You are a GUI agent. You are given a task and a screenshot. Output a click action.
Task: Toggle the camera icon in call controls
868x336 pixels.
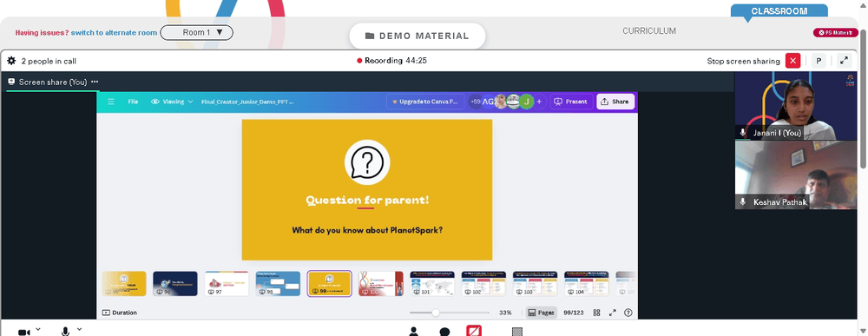pos(23,333)
